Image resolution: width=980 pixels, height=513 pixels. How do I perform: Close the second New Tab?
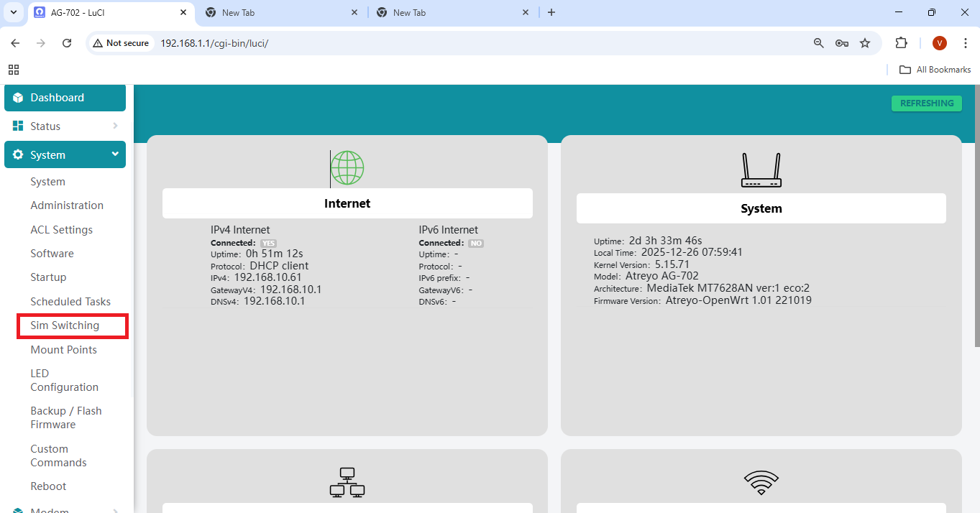click(x=354, y=12)
